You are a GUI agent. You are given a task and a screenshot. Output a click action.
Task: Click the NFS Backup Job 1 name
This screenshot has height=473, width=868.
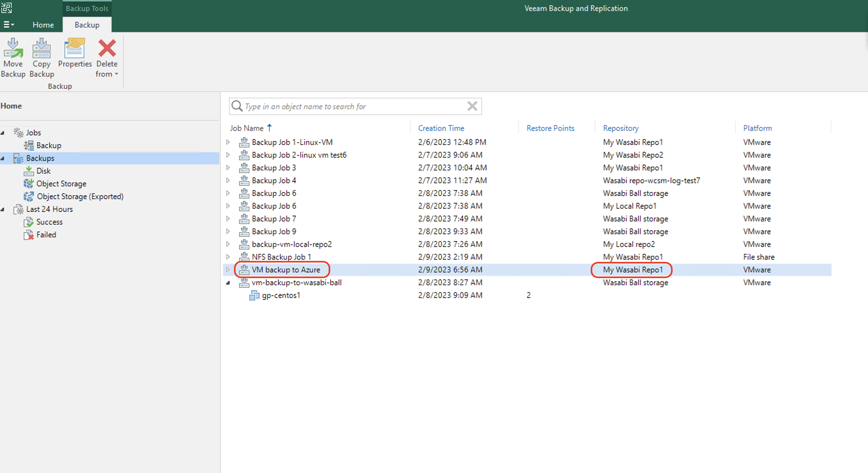(281, 257)
